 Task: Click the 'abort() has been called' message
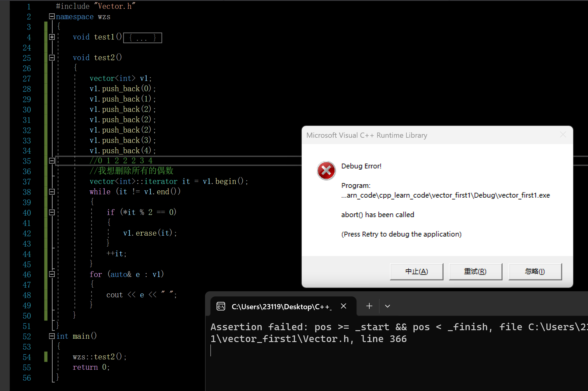point(378,215)
